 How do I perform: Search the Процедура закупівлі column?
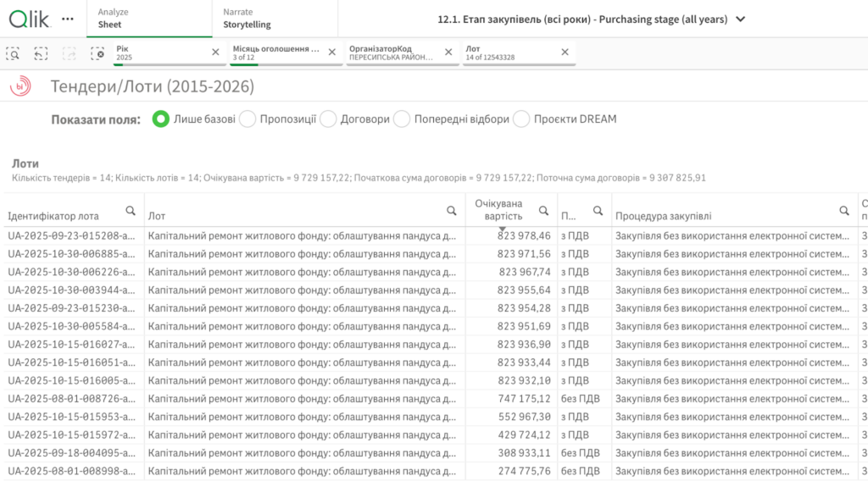pos(844,211)
